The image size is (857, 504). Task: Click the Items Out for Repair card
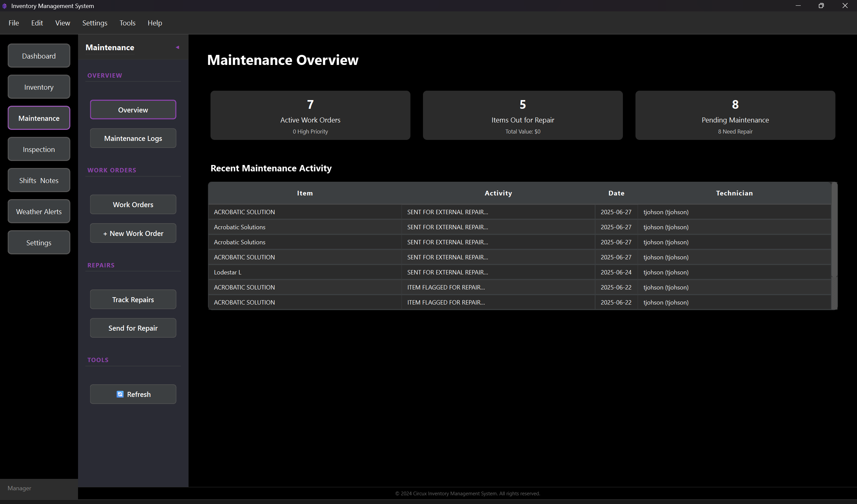522,115
